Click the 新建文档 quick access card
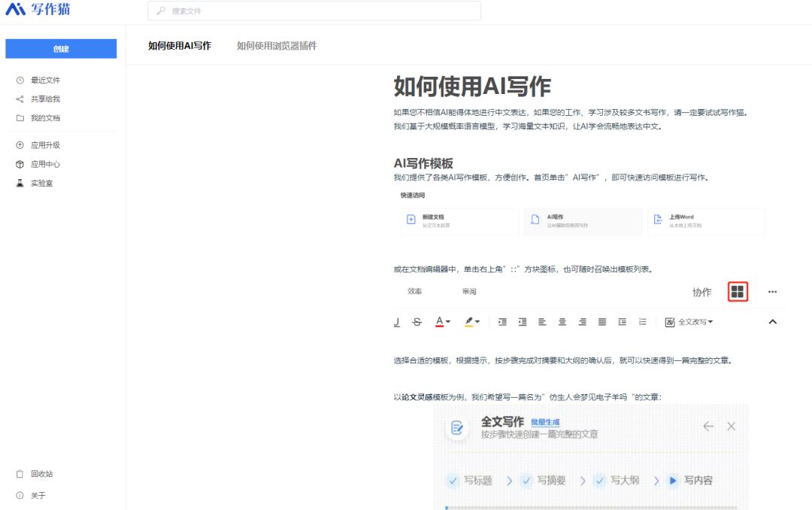This screenshot has width=812, height=510. (x=459, y=221)
